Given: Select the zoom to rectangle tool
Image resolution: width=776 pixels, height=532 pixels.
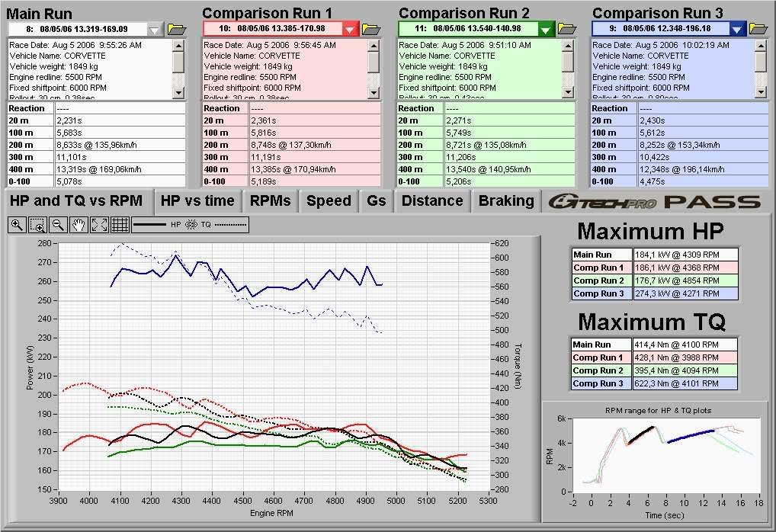Looking at the screenshot, I should [x=37, y=225].
